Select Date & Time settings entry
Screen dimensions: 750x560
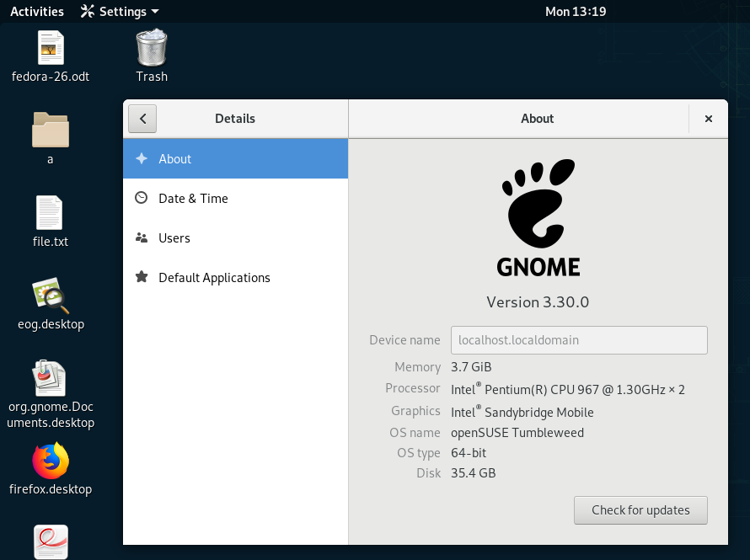(192, 198)
